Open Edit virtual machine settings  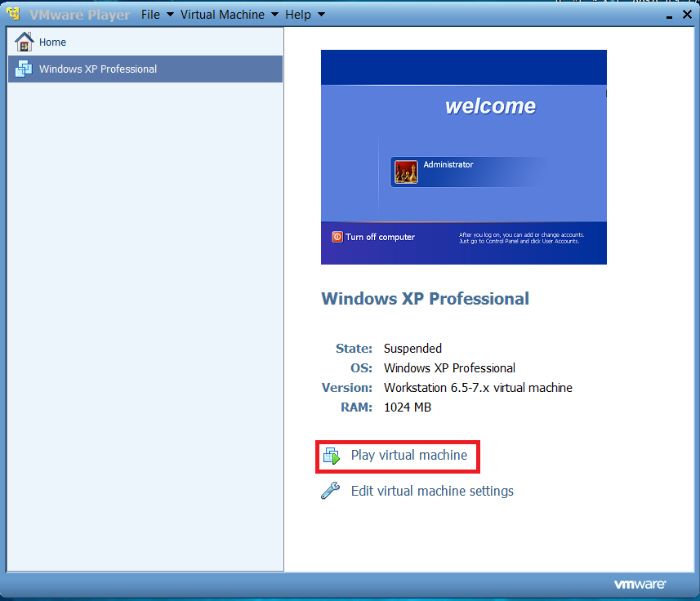click(x=432, y=492)
